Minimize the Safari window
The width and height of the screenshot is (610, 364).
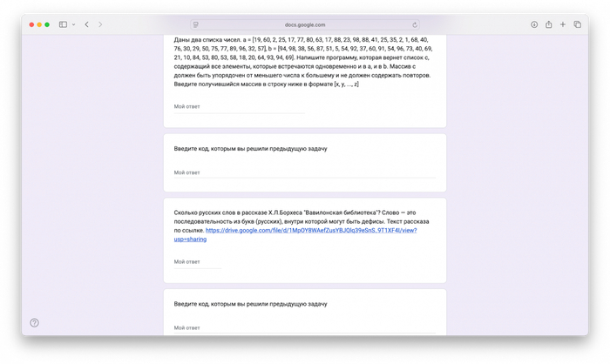click(37, 24)
